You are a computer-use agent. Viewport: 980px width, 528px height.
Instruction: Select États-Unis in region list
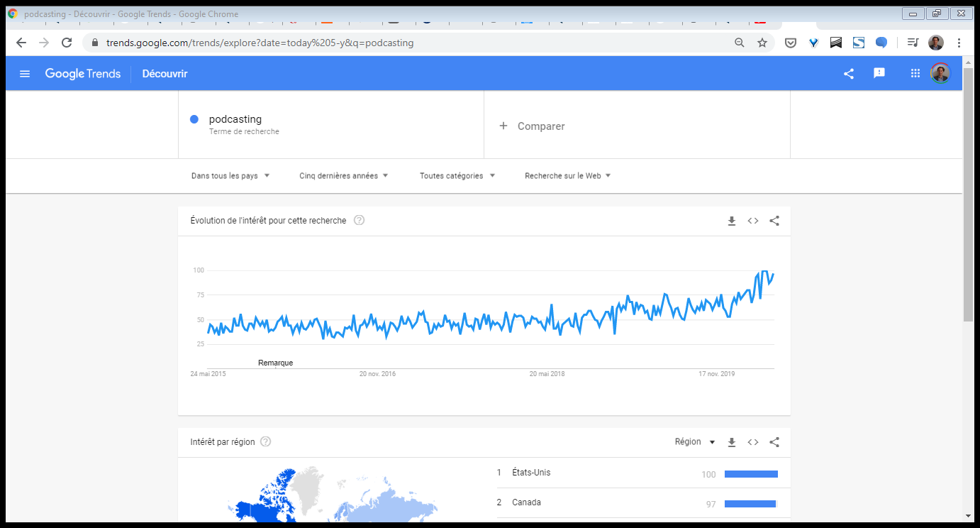531,473
